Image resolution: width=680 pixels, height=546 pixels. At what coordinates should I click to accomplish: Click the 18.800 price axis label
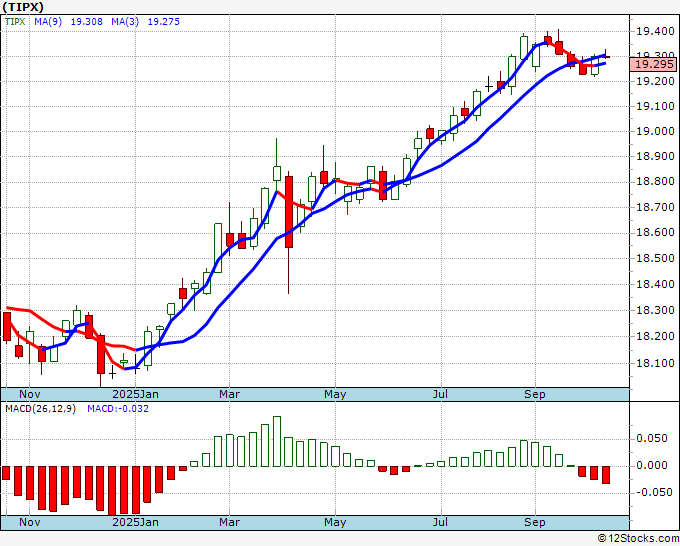[x=655, y=182]
